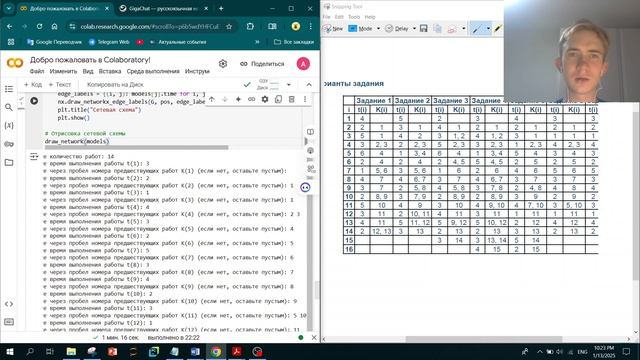The height and width of the screenshot is (360, 640).
Task: Open the Files folder panel in Colab
Action: [x=9, y=162]
